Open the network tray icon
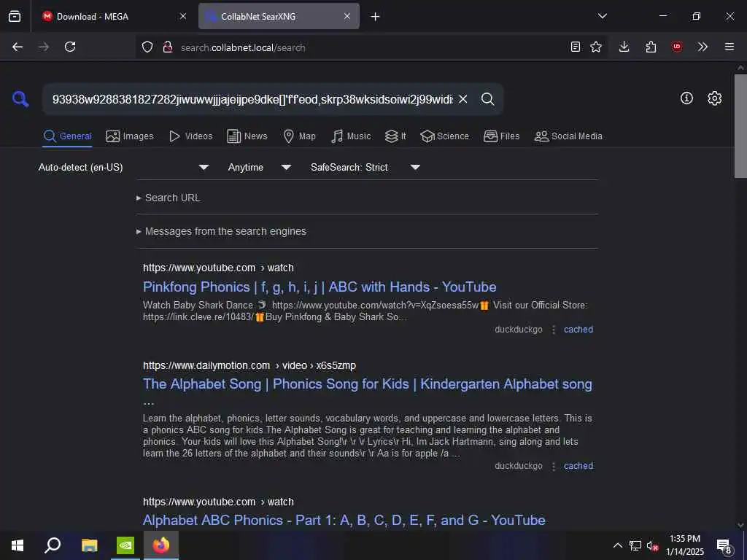Screen dimensions: 747x560 pos(635,545)
